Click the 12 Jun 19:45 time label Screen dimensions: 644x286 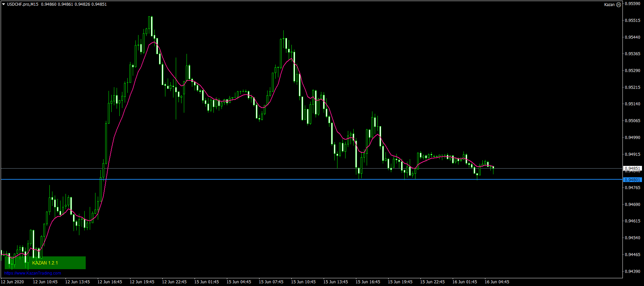point(142,282)
